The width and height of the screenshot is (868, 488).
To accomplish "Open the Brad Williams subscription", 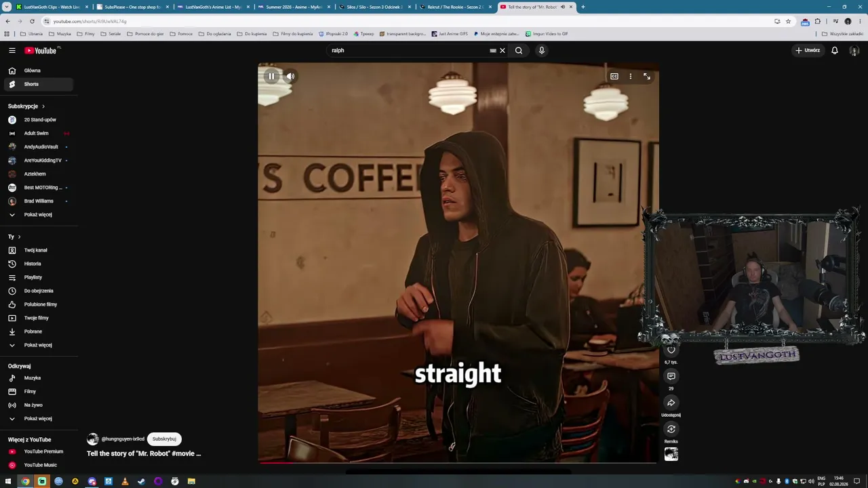I will [37, 201].
